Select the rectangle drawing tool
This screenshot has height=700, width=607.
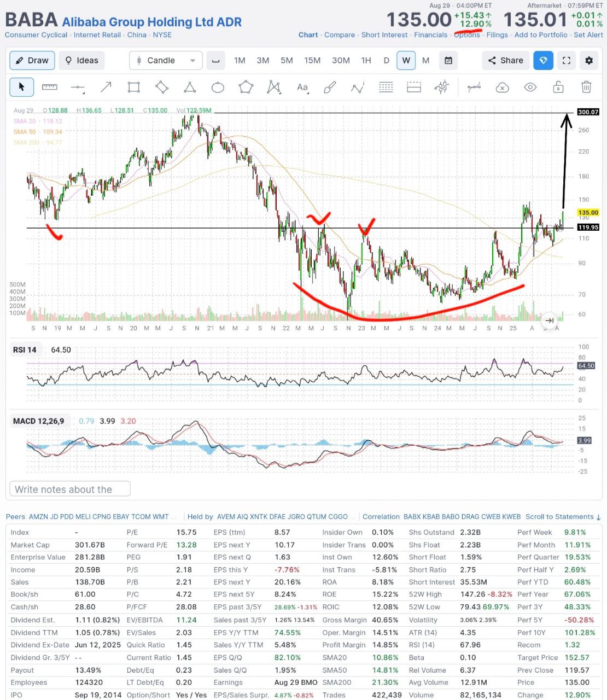(x=133, y=87)
